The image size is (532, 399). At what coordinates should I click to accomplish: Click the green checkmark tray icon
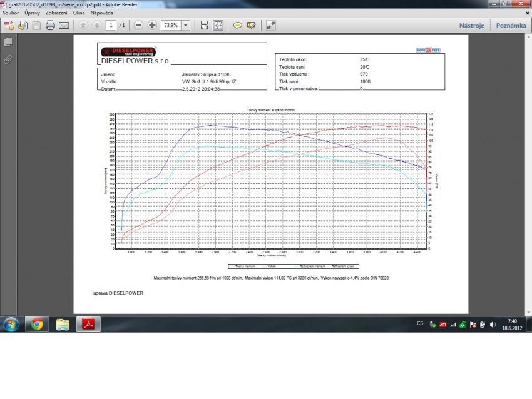click(x=463, y=325)
